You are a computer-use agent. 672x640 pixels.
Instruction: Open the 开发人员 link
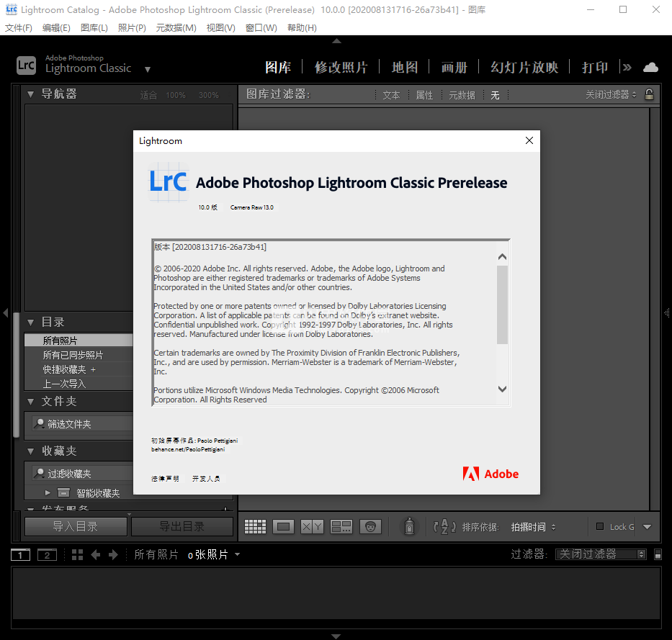pyautogui.click(x=206, y=479)
